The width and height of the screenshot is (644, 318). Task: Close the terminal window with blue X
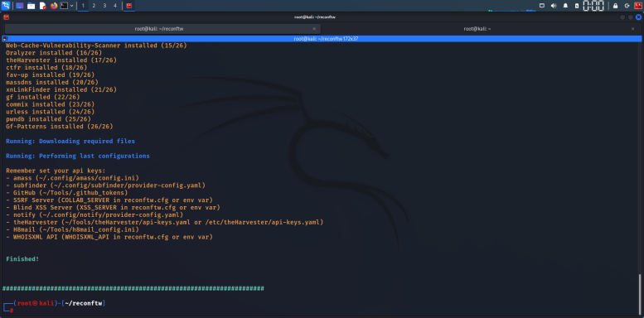pyautogui.click(x=638, y=17)
